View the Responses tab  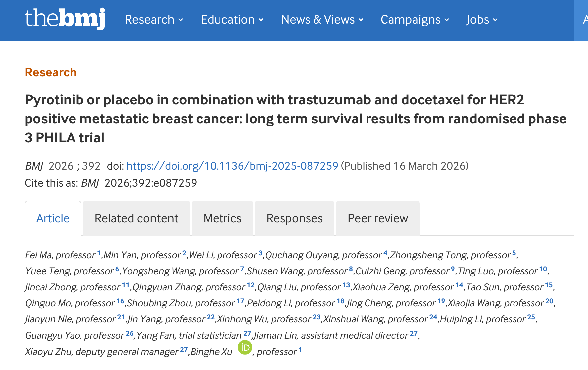point(294,218)
